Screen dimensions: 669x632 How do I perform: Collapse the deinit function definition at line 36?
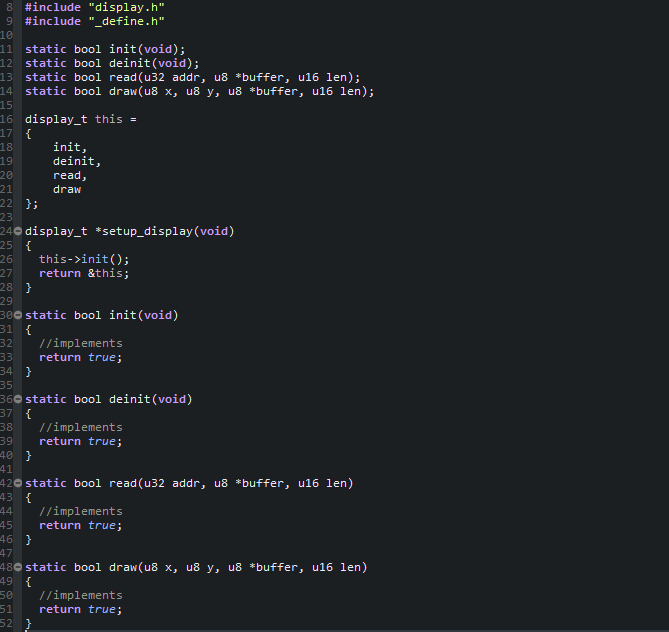(18, 399)
